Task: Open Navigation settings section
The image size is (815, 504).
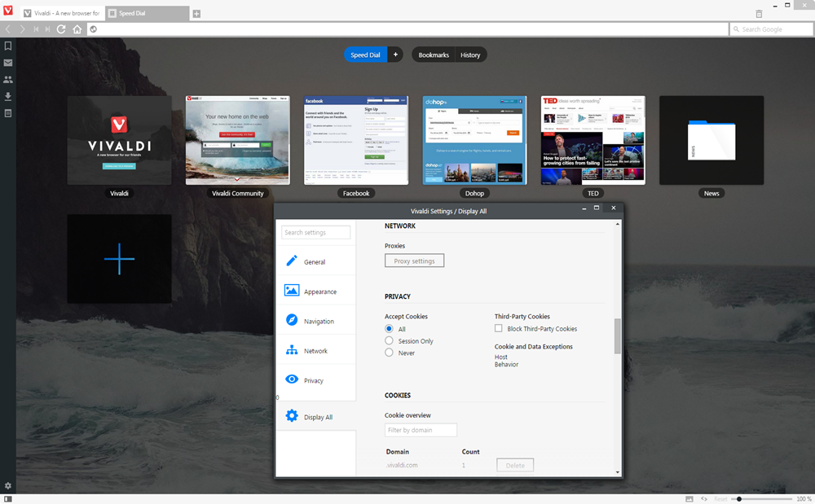Action: (x=316, y=320)
